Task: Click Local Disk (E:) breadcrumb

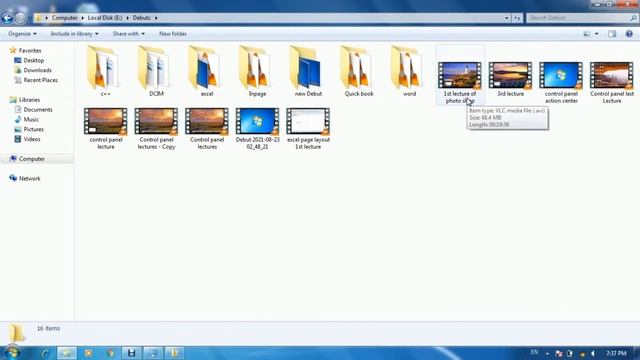Action: [x=105, y=18]
